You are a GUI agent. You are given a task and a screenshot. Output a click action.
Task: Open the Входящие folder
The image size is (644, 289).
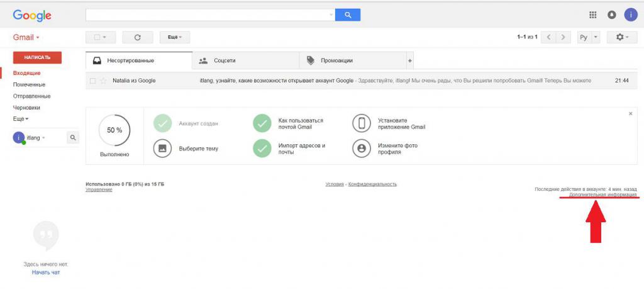click(x=26, y=73)
